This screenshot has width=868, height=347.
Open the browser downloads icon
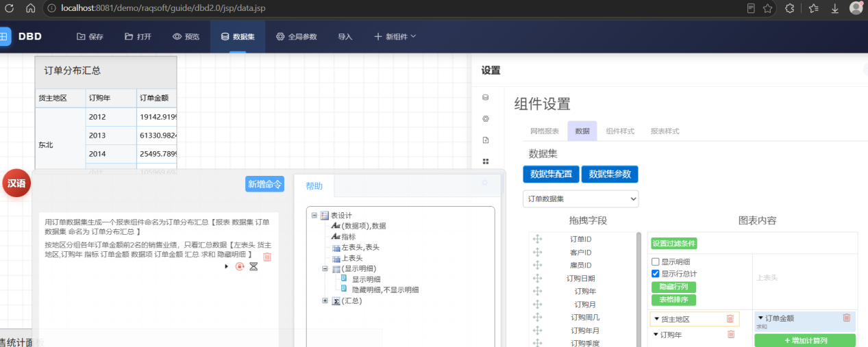pos(834,8)
